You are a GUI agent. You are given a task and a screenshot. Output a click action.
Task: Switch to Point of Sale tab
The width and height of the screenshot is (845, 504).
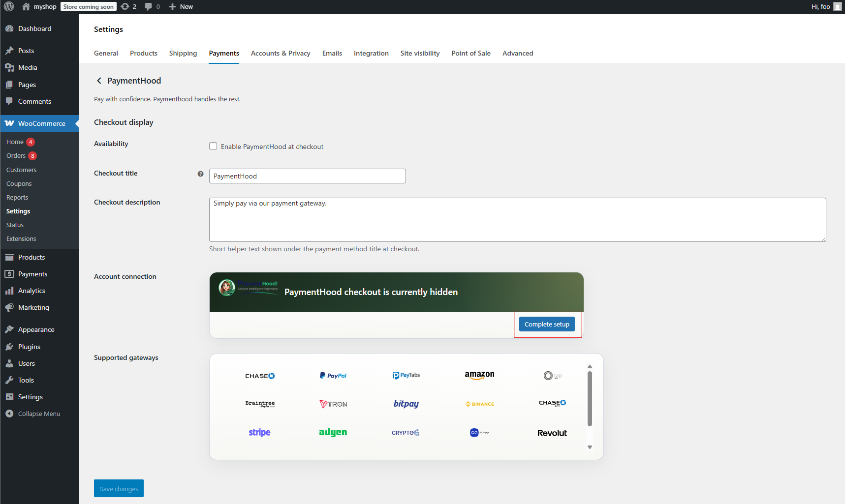tap(471, 53)
